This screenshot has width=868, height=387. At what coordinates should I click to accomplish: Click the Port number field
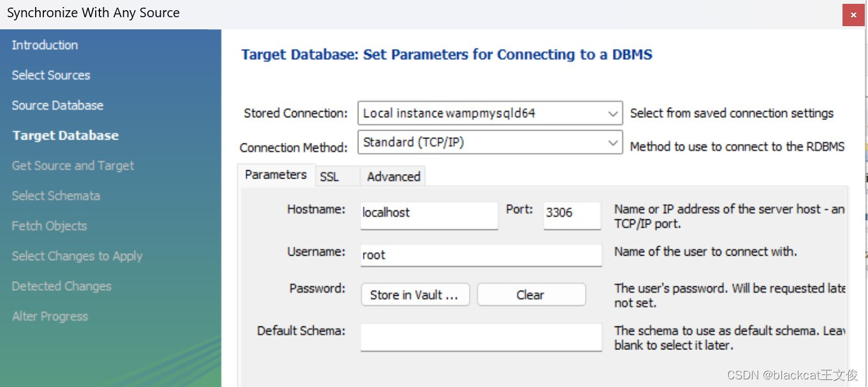[571, 214]
